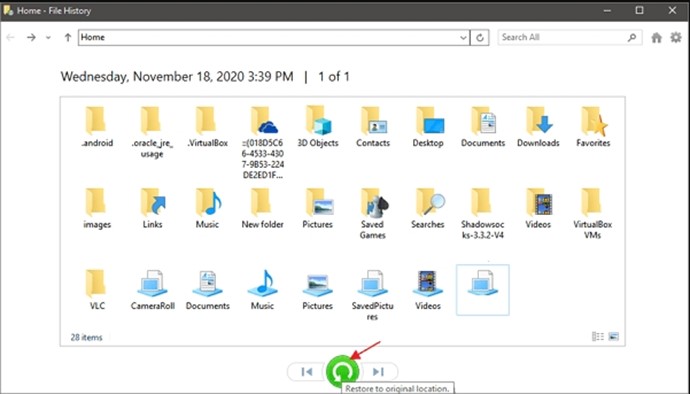Select the Videos library in bottom row
The height and width of the screenshot is (394, 690).
tap(428, 290)
